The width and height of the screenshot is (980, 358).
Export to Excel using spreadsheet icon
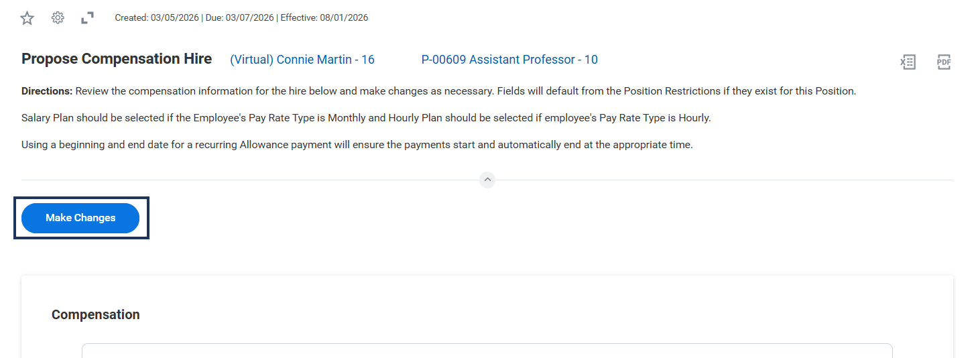click(908, 62)
